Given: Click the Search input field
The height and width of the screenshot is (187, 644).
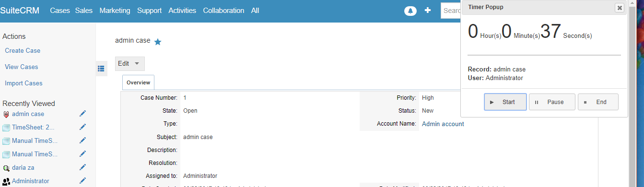Looking at the screenshot, I should click(x=451, y=11).
